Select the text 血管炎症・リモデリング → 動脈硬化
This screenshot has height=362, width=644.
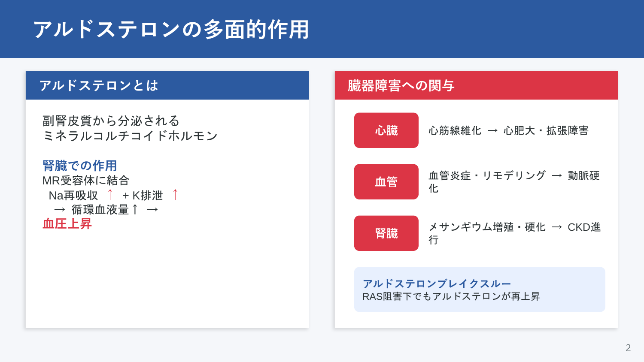[514, 182]
